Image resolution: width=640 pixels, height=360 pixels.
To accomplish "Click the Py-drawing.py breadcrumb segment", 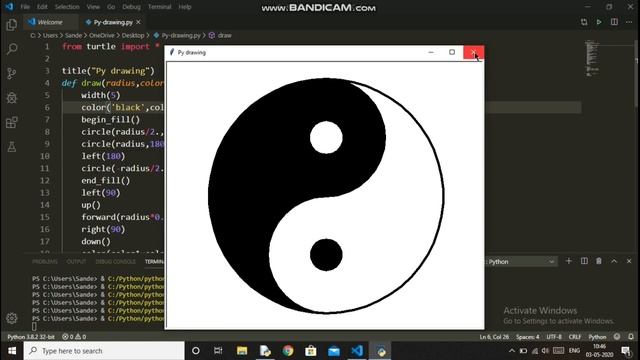I will (181, 36).
